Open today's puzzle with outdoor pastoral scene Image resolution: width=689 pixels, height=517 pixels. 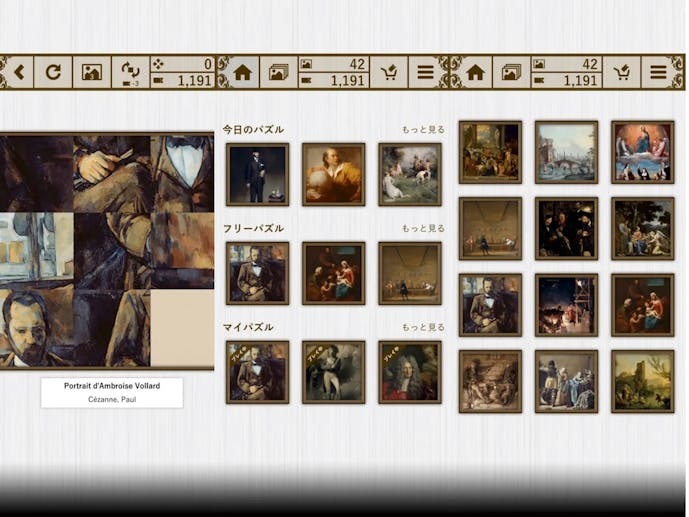tap(410, 174)
